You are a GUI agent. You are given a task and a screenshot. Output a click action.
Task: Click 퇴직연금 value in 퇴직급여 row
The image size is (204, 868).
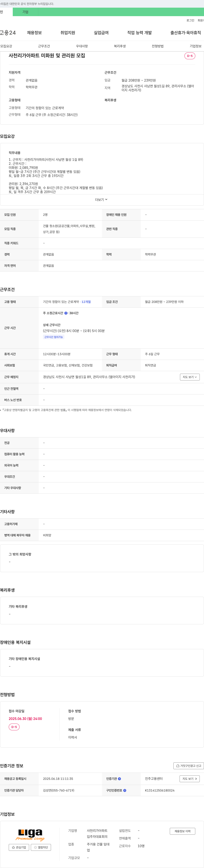click(150, 365)
